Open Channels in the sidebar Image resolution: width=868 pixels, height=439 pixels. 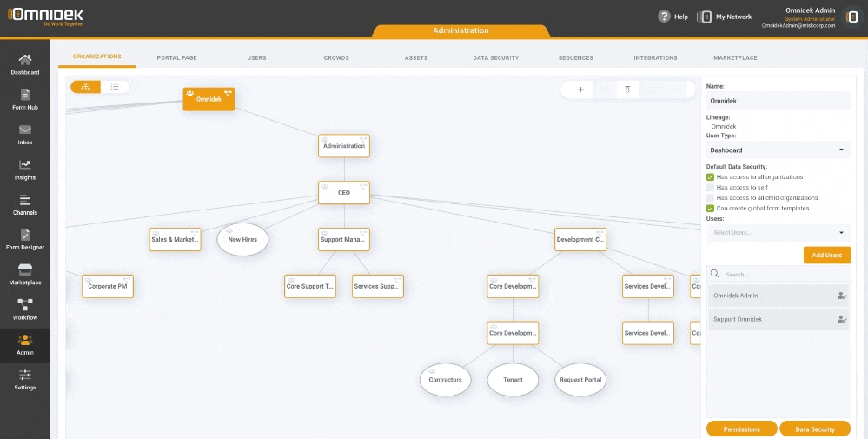click(x=25, y=205)
